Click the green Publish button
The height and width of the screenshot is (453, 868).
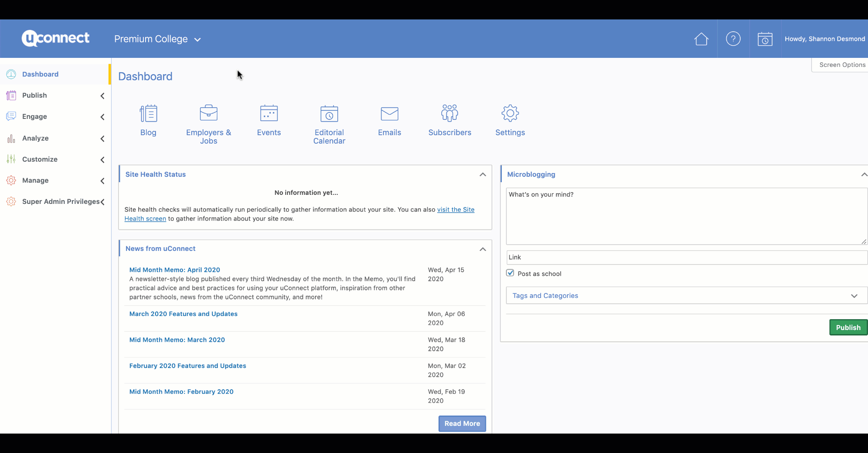click(x=848, y=328)
